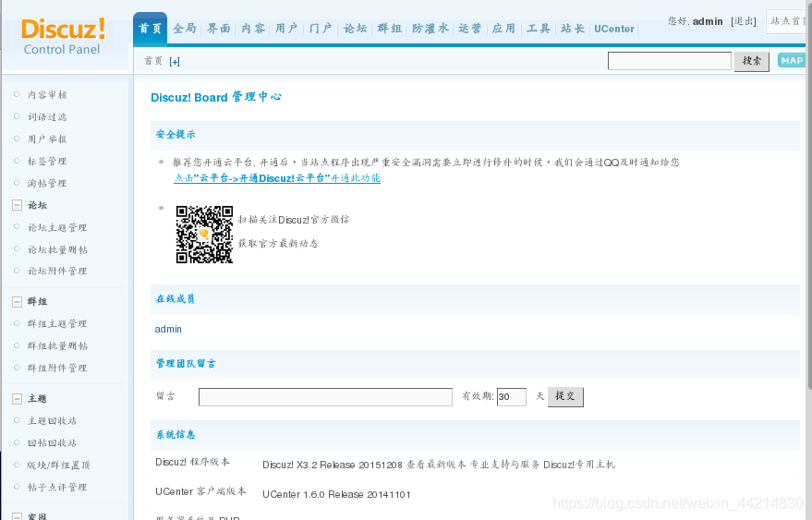812x520 pixels.
Task: Switch to the 群组 tab
Action: click(390, 29)
